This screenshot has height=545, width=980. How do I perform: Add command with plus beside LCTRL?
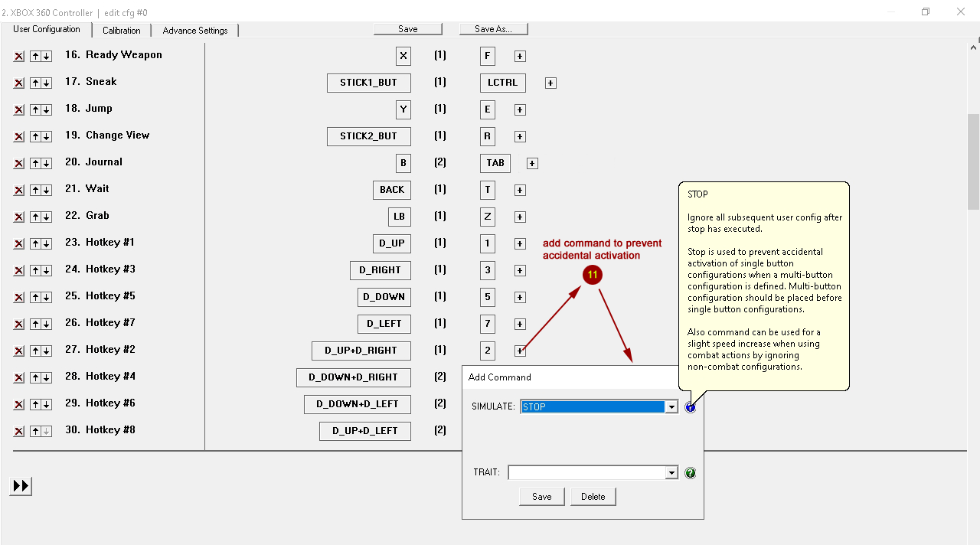point(550,83)
